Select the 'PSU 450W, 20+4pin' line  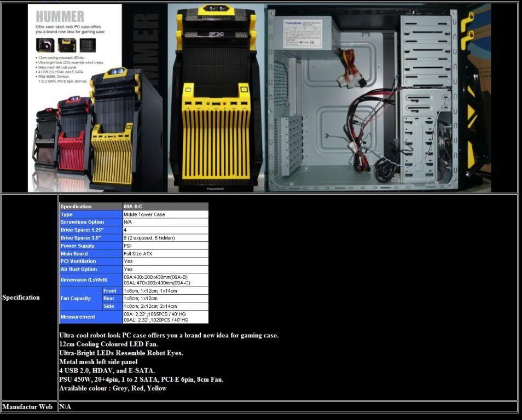[141, 380]
